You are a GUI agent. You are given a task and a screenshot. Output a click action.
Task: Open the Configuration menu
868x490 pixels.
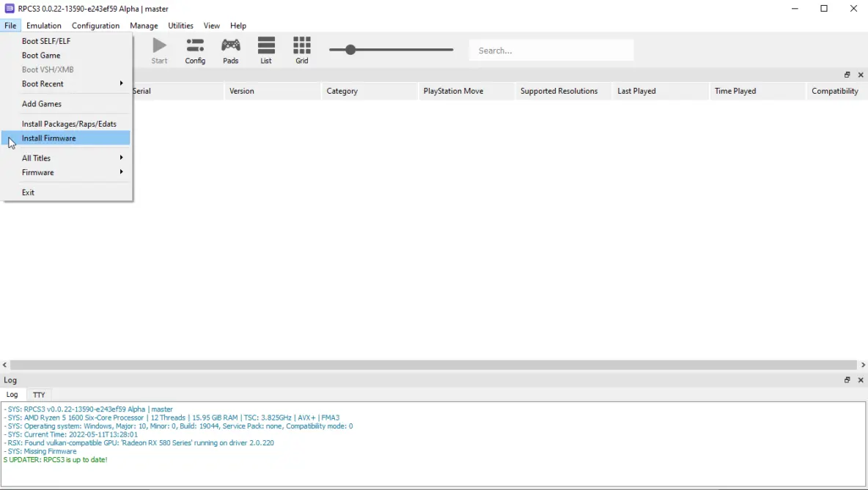pyautogui.click(x=95, y=26)
